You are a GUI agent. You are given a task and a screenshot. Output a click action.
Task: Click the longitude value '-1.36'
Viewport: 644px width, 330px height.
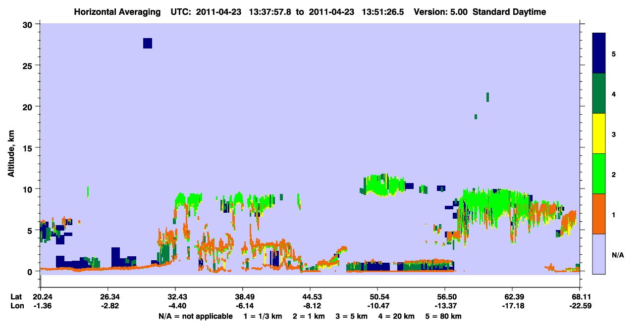(42, 306)
